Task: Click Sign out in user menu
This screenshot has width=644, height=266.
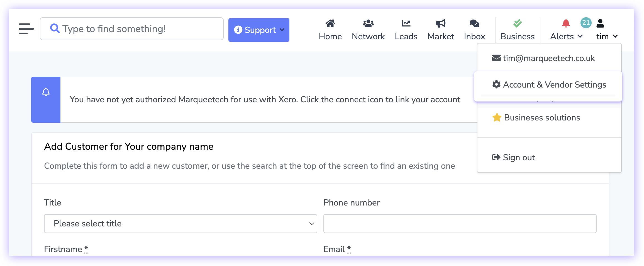Action: [x=519, y=158]
